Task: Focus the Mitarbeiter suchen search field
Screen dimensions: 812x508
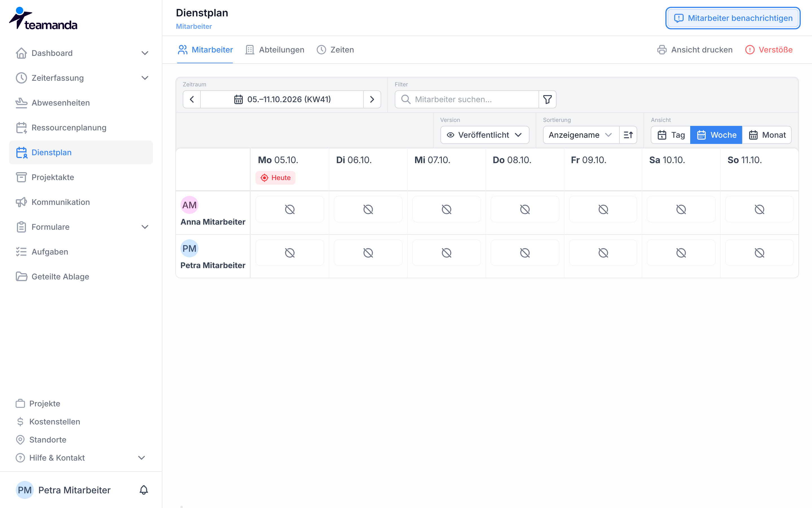Action: (x=467, y=99)
